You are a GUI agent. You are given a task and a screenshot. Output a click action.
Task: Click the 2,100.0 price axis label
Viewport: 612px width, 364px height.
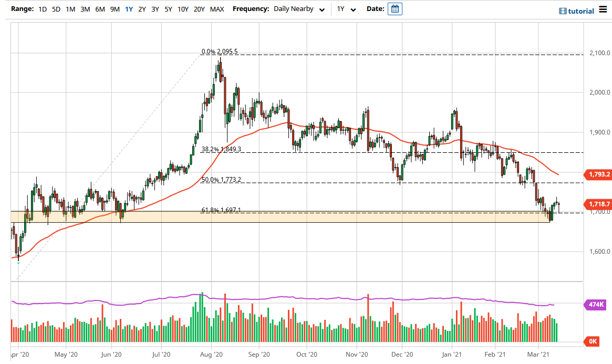tap(599, 53)
